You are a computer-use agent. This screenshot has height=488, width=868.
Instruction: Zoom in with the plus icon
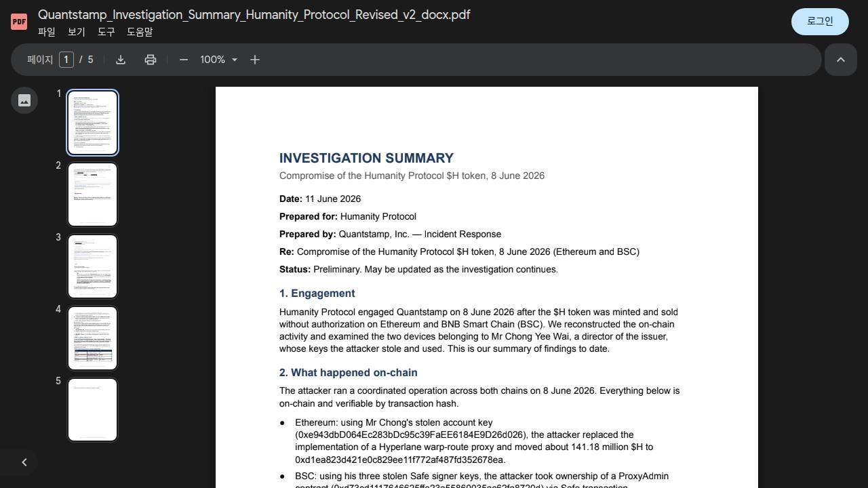pyautogui.click(x=255, y=60)
